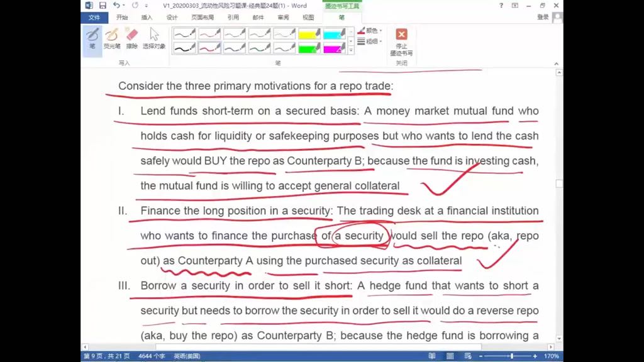Click 停止墨迹书写 stop inking button
Viewport: 644px width, 362px height.
[401, 42]
